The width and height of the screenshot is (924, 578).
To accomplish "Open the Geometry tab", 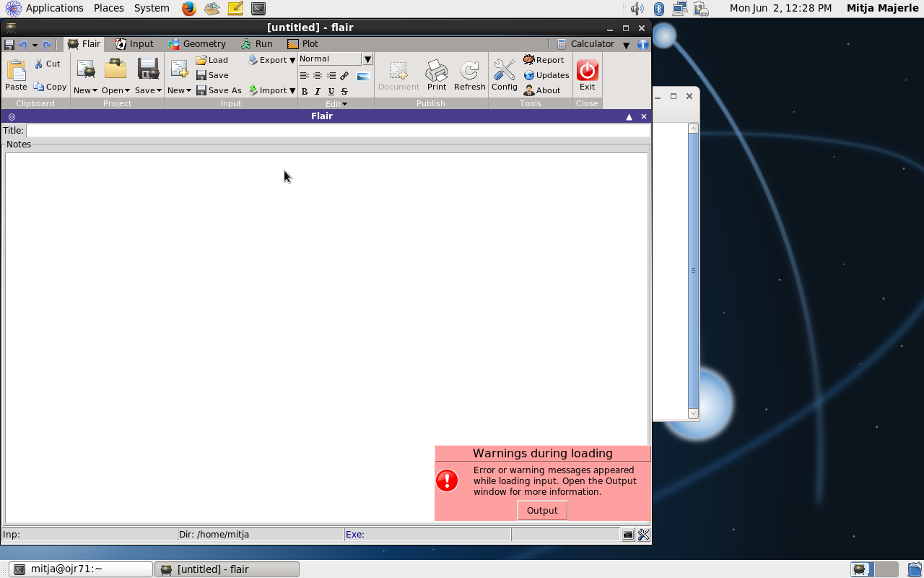I will [x=197, y=44].
